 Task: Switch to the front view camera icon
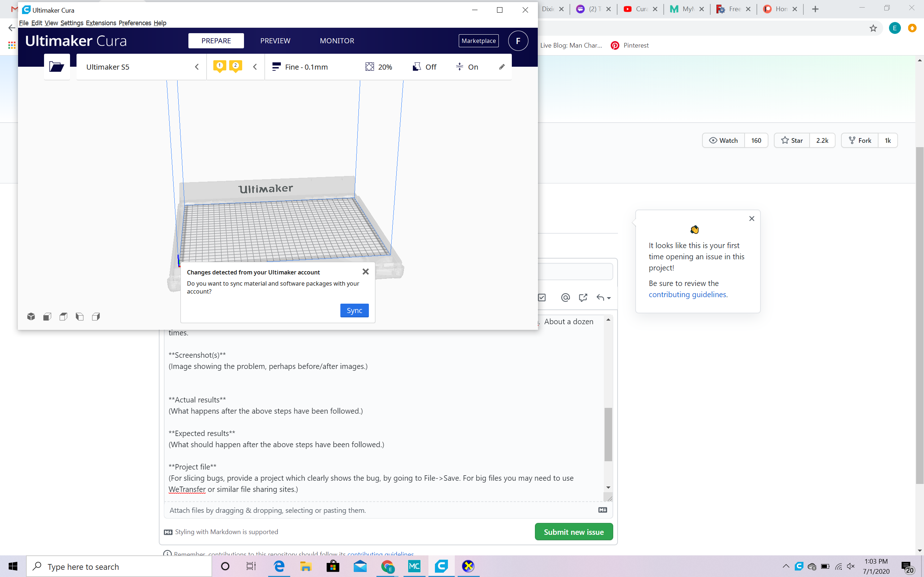(47, 316)
